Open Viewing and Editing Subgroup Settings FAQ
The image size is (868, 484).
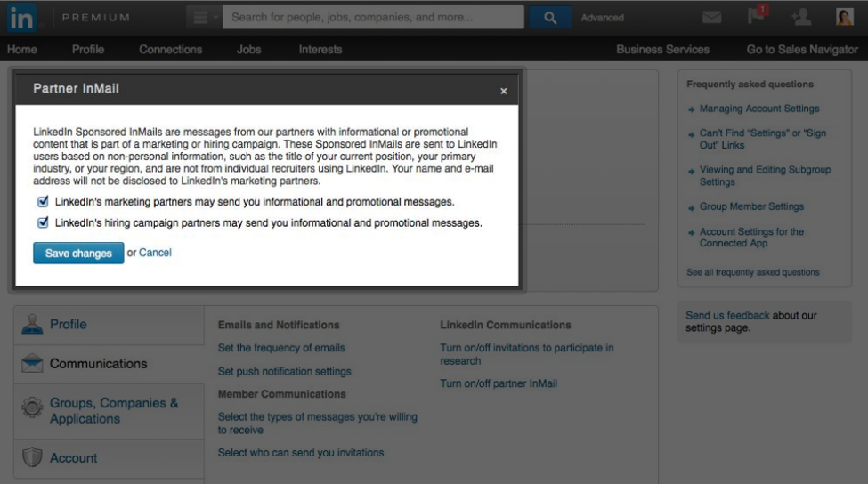765,175
